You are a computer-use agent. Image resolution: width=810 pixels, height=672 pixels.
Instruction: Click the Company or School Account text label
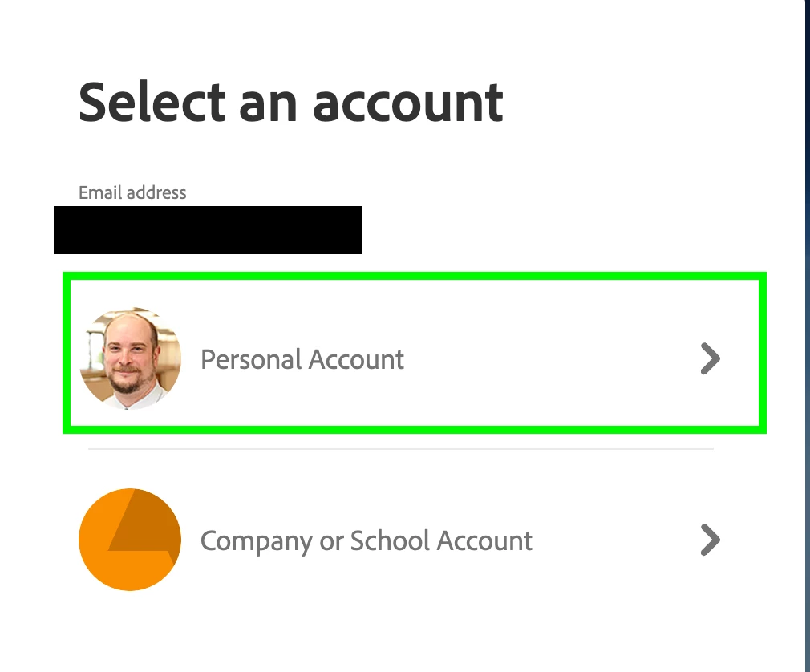pyautogui.click(x=367, y=541)
